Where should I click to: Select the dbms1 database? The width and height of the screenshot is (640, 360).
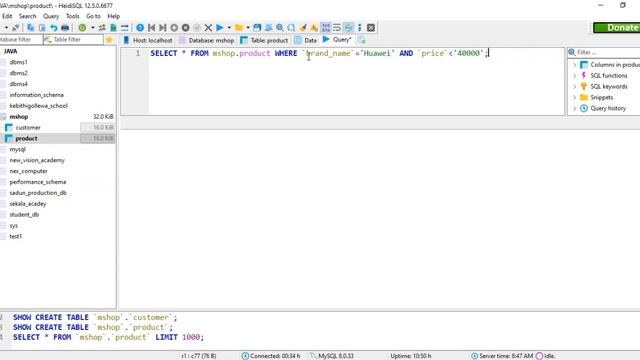click(18, 62)
